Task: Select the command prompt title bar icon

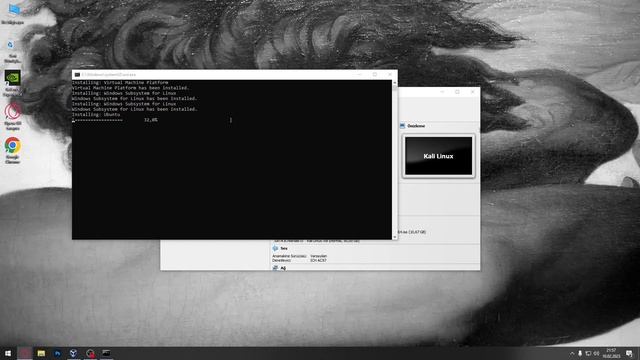Action: 77,75
